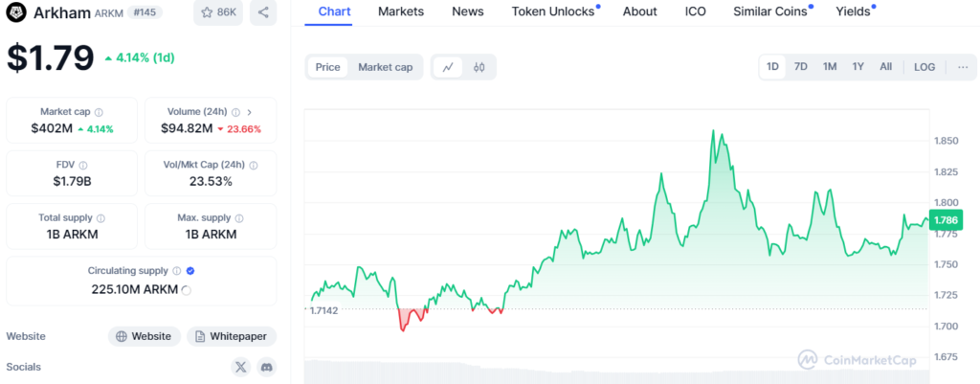Viewport: 980px width, 384px height.
Task: Click info icon next to Vol/Mkt Cap (24h)
Action: [253, 166]
